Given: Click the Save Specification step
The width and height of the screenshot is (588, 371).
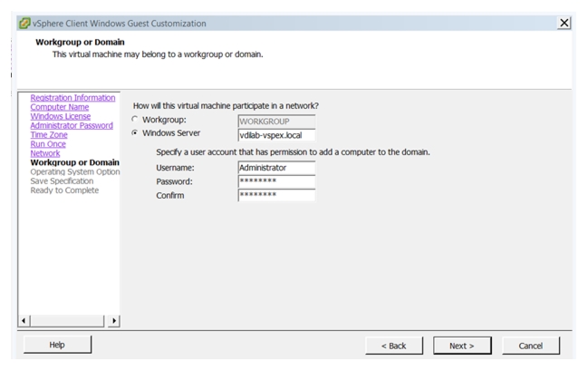Looking at the screenshot, I should coord(62,181).
